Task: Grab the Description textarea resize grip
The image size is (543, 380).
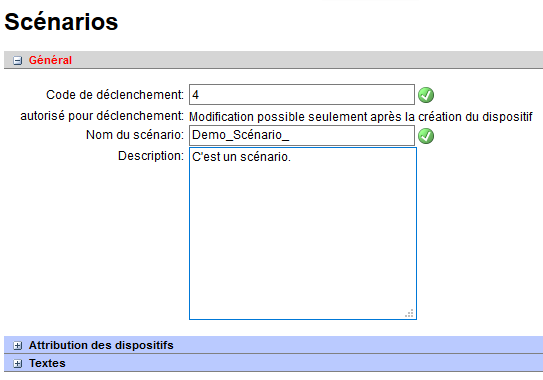Action: click(409, 313)
